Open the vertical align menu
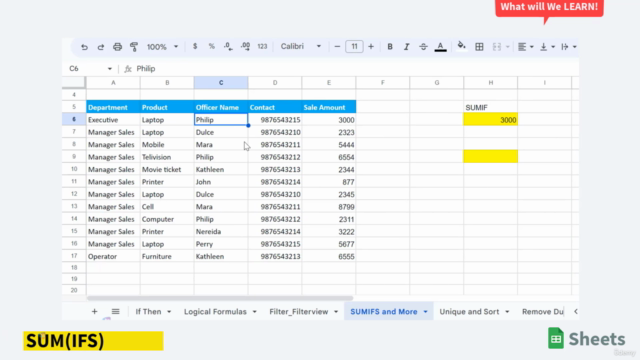The image size is (640, 360). pyautogui.click(x=547, y=47)
